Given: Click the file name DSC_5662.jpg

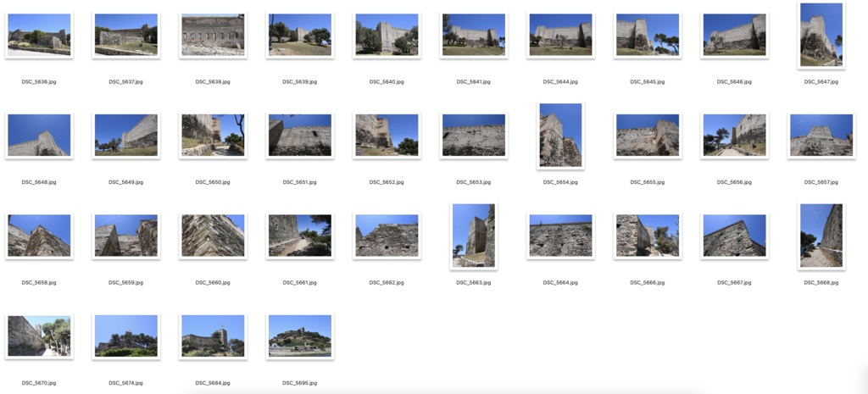Looking at the screenshot, I should pos(387,283).
